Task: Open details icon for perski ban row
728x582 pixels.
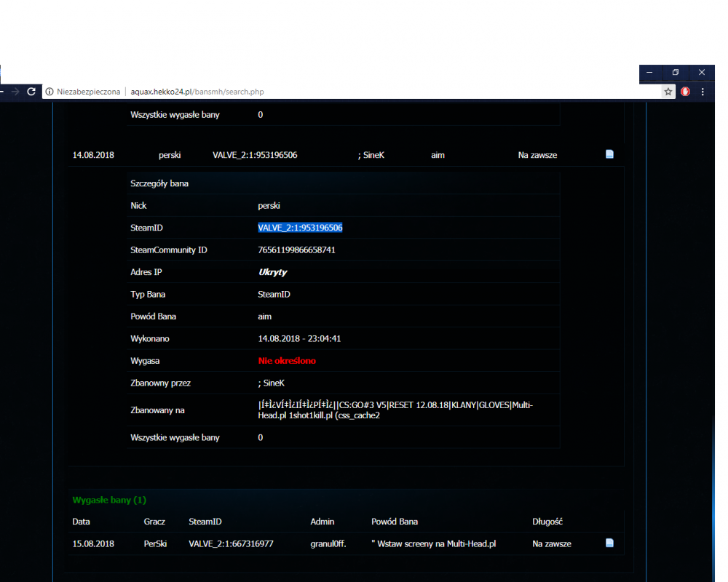Action: 610,154
